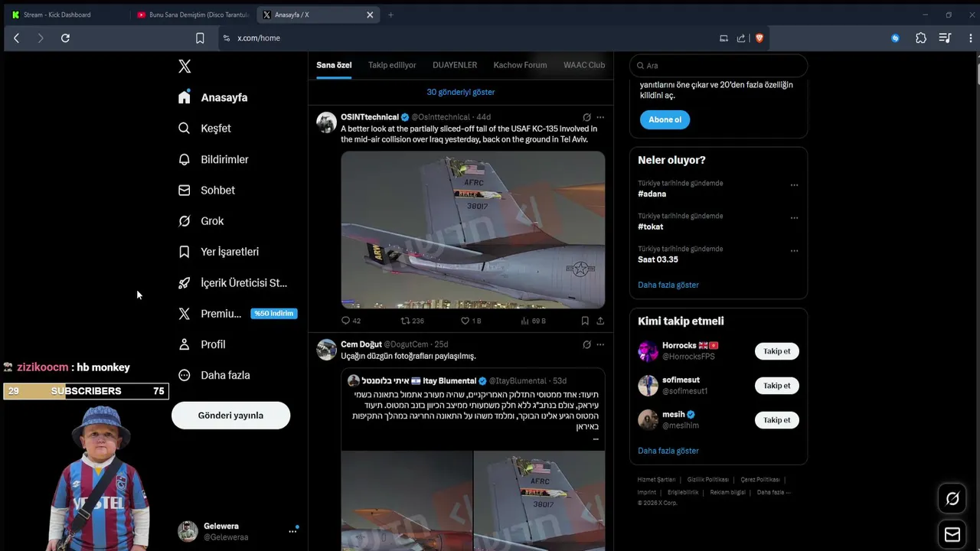
Task: Bookmark the OSINTtechnical post
Action: pos(585,321)
